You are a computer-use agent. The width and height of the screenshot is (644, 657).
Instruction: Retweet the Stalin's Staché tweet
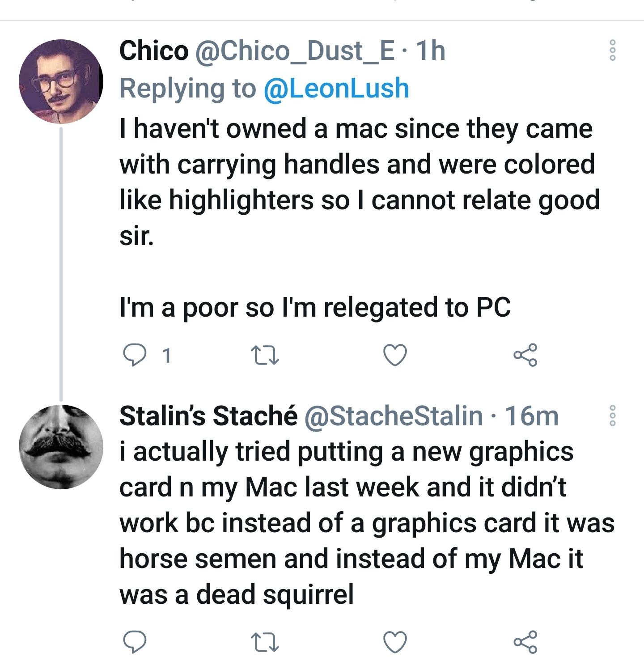(265, 642)
